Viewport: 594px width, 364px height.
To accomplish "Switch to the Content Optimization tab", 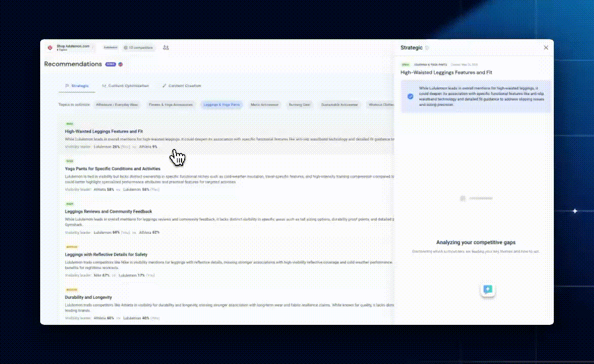I will [x=126, y=86].
